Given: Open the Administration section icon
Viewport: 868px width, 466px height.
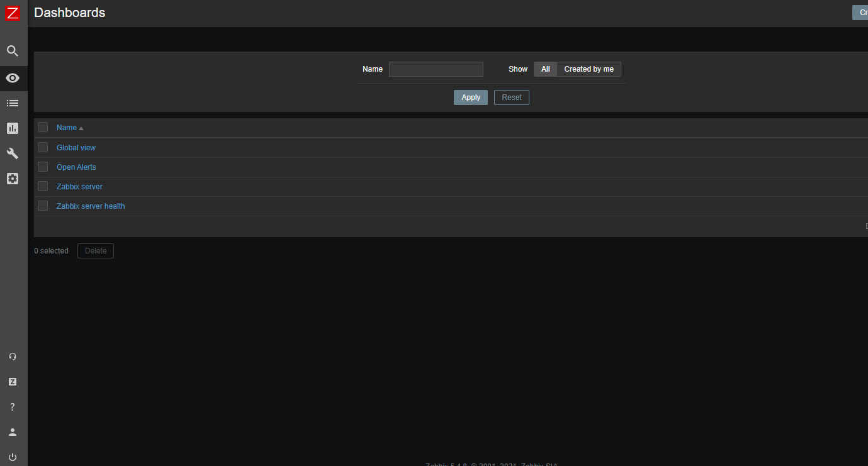Looking at the screenshot, I should click(13, 178).
